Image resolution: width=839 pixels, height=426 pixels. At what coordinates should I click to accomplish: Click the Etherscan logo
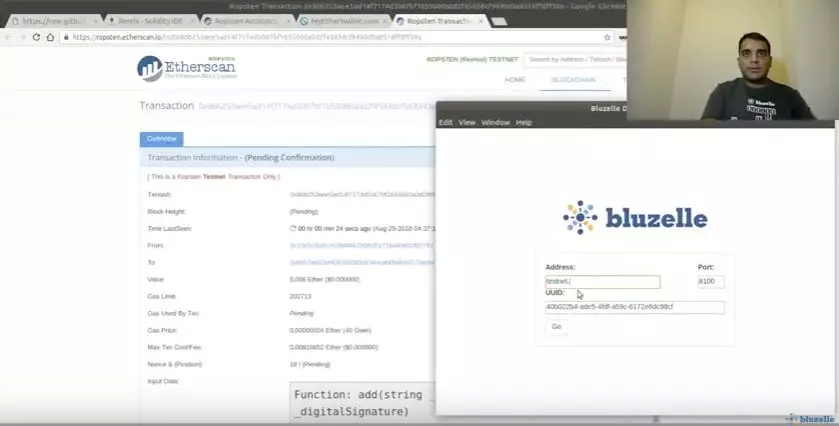(x=187, y=69)
